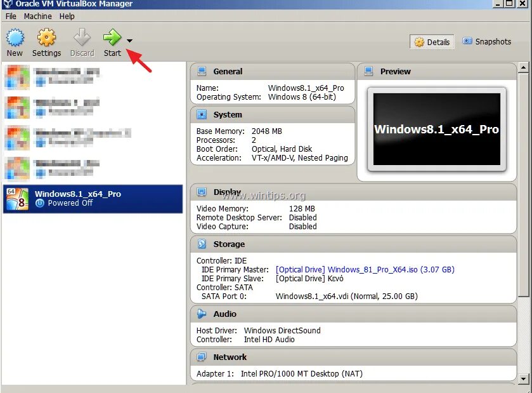The height and width of the screenshot is (393, 532).
Task: Click the Windows_81_Pro_X64.iso optical drive link
Action: (365, 270)
